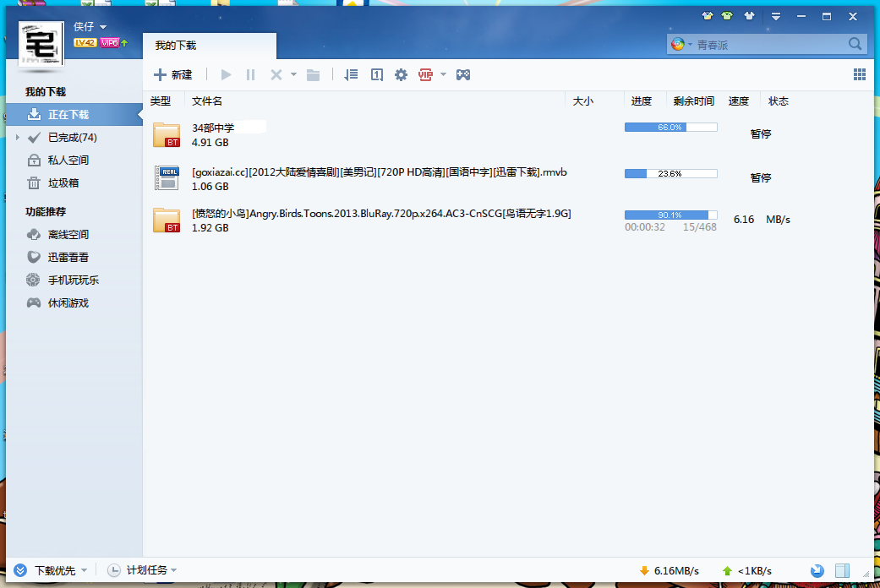Sort by the 类型 column header
This screenshot has width=880, height=588.
point(161,101)
